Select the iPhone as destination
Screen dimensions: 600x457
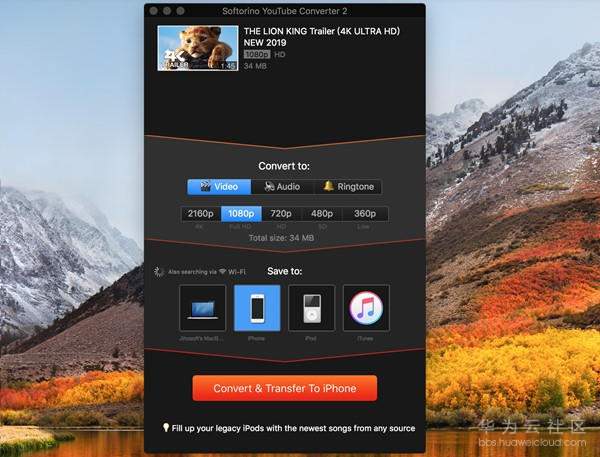pos(257,308)
